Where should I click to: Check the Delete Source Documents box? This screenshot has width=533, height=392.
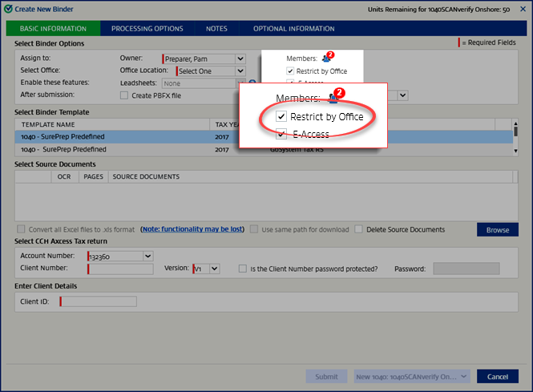pos(359,229)
